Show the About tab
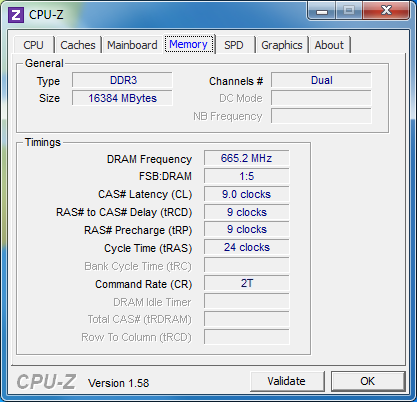The width and height of the screenshot is (417, 402). 329,45
